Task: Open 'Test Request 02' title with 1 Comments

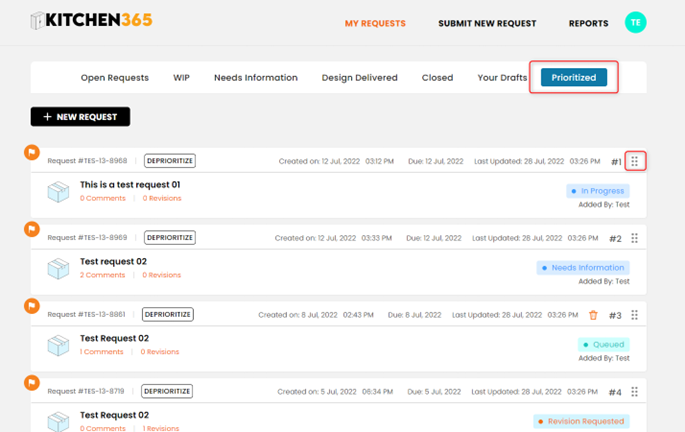Action: tap(114, 339)
